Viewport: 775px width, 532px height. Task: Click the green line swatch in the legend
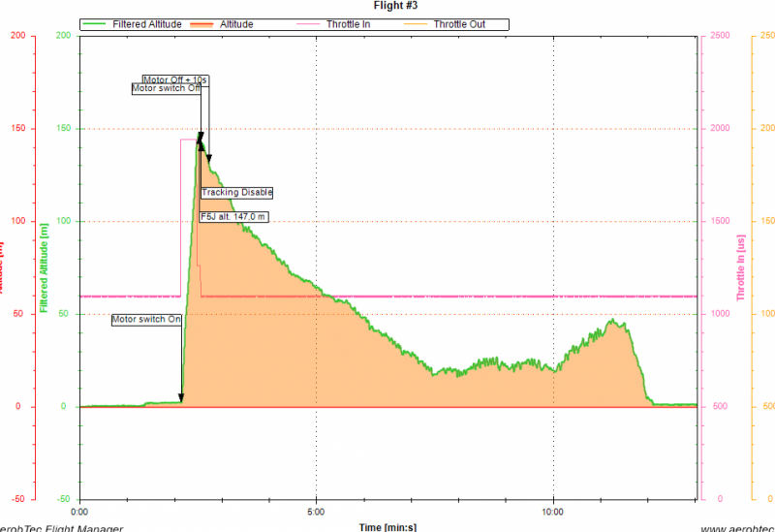click(x=95, y=24)
